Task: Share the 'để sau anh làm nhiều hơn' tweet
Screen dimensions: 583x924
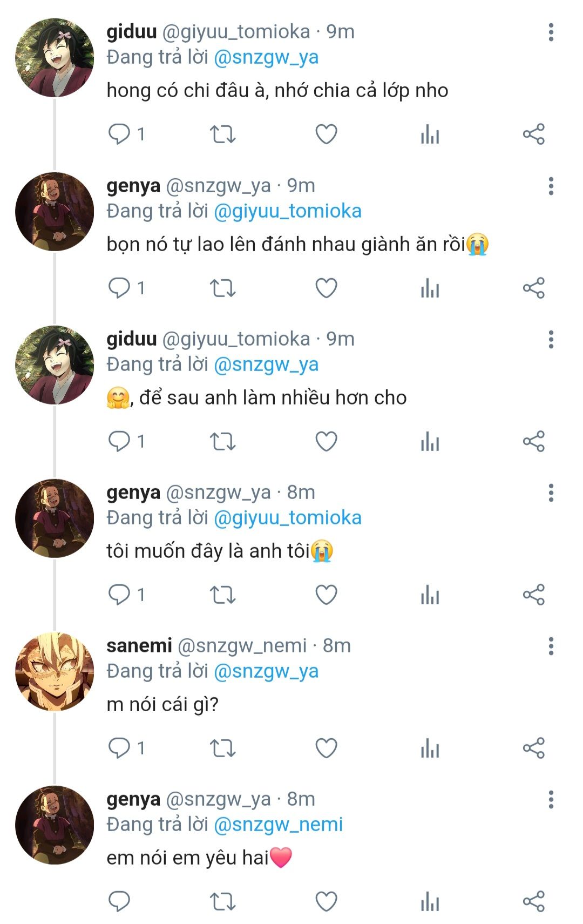Action: (533, 441)
